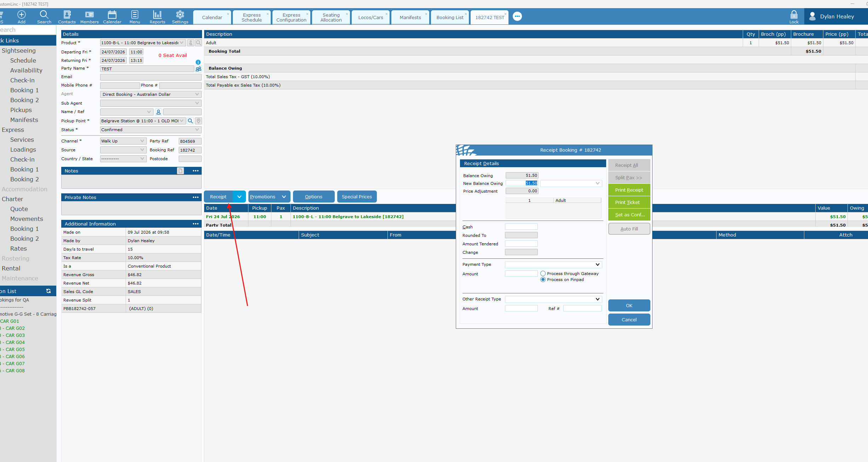
Task: Refresh the list with the sync icon
Action: pos(48,291)
